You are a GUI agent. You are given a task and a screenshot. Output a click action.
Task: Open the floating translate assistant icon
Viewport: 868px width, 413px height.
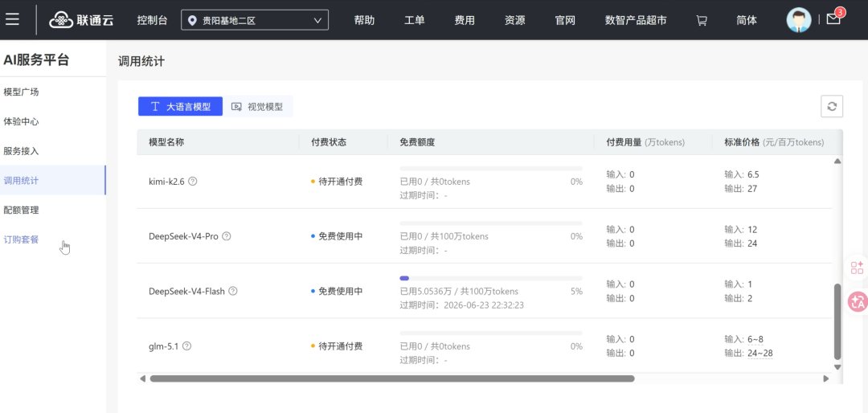pyautogui.click(x=858, y=301)
